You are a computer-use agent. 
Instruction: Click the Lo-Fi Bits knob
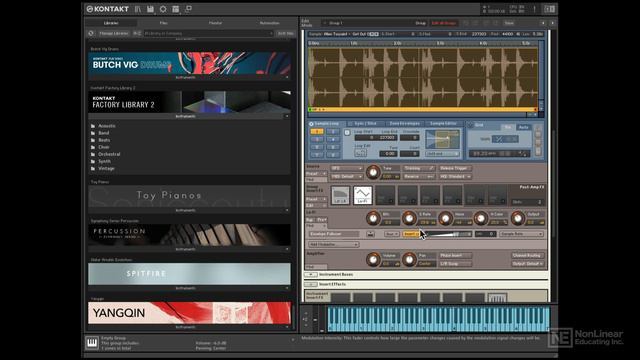pos(373,219)
